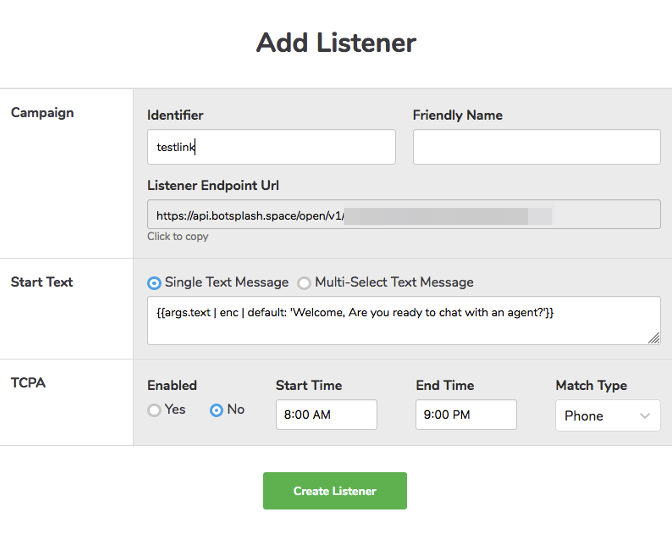Click the Add Listener page heading

coord(336,43)
